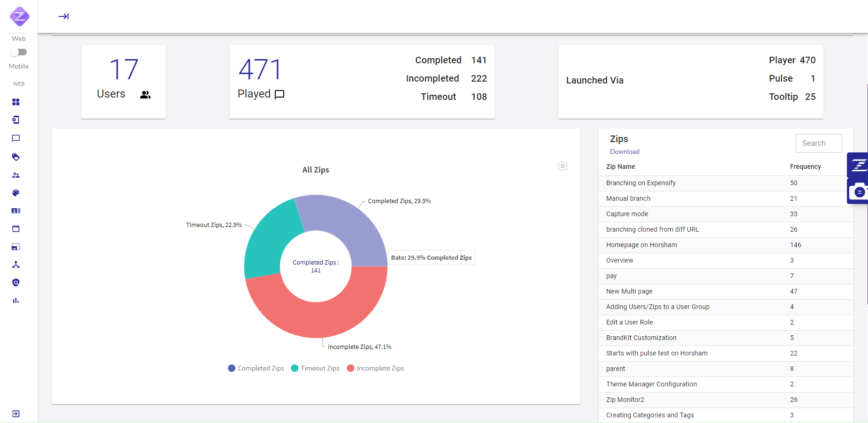Expand the sidebar with the arrow icon
The height and width of the screenshot is (423, 868).
click(x=64, y=16)
